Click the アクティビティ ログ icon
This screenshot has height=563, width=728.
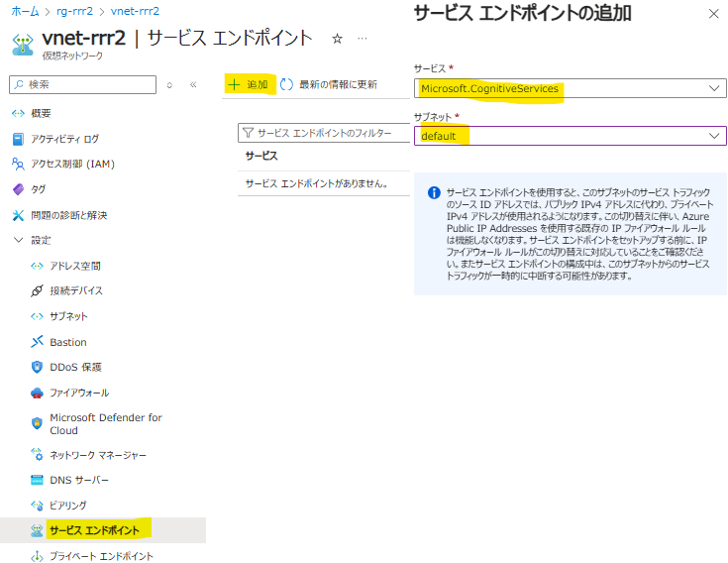(x=18, y=139)
